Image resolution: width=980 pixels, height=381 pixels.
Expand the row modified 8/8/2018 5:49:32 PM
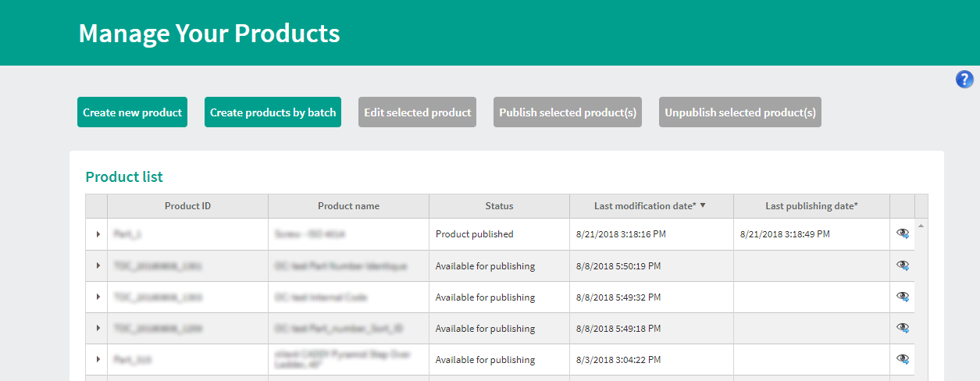pos(98,297)
